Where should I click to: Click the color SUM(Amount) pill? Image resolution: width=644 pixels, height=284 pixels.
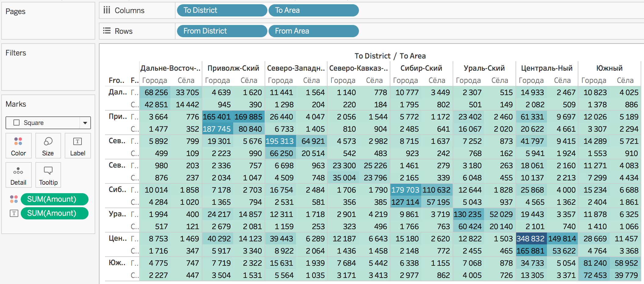pos(55,199)
